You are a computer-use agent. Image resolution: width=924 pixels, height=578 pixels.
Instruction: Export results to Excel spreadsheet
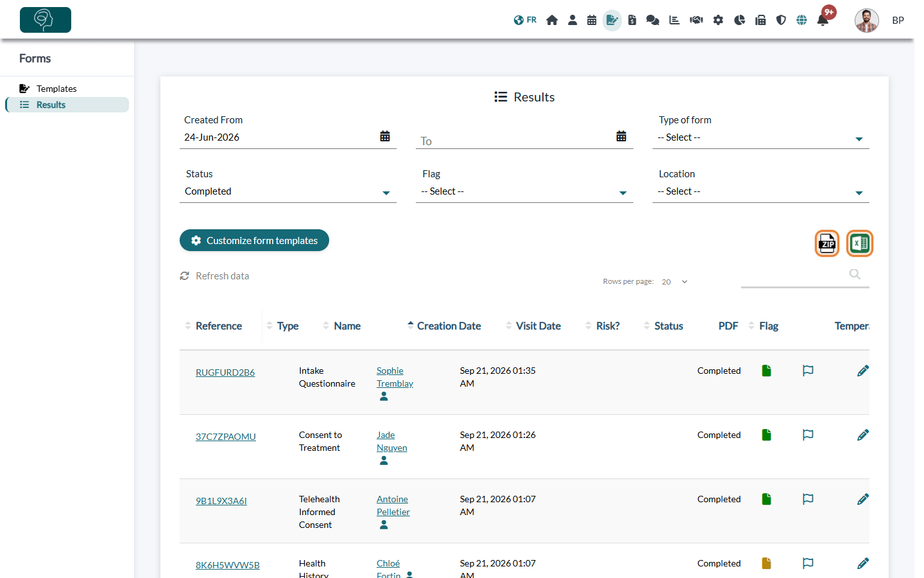[860, 243]
